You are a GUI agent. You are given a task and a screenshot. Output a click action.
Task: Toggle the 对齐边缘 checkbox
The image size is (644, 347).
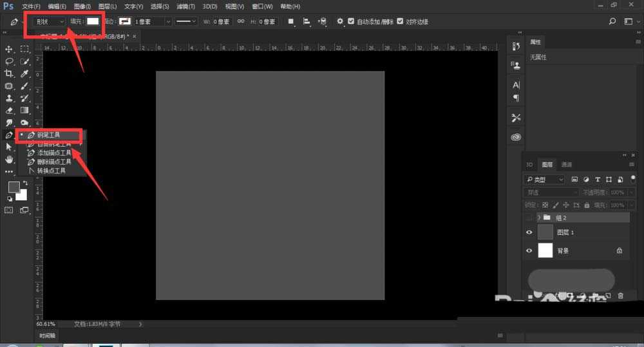(x=401, y=21)
